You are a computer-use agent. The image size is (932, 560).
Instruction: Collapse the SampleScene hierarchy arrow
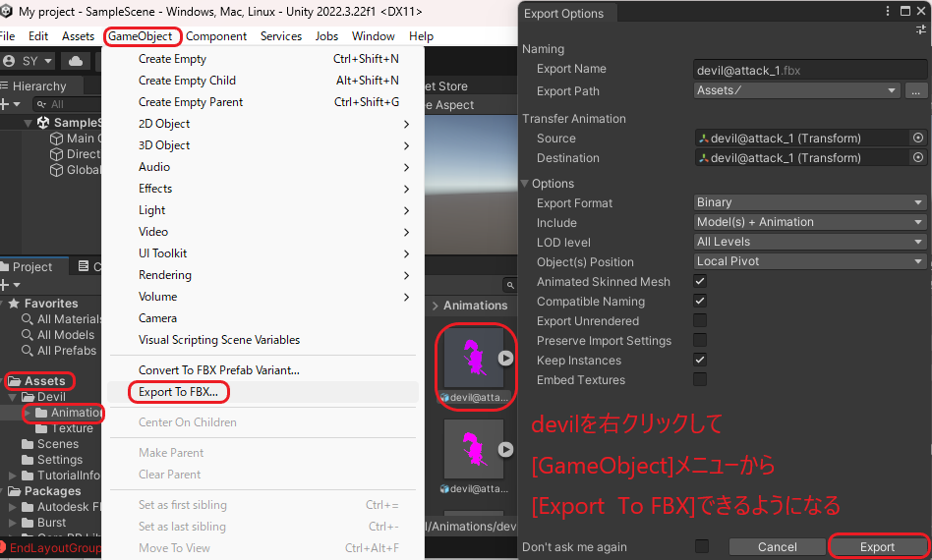point(28,123)
